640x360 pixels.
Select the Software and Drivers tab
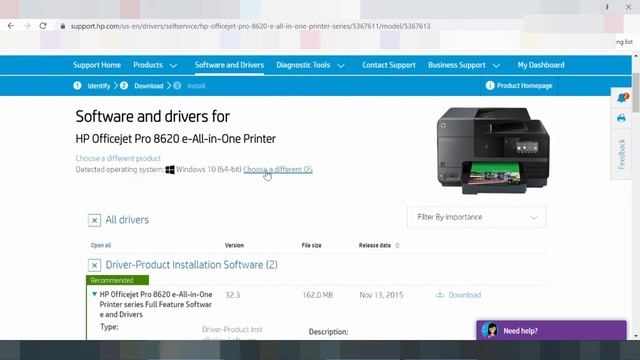(x=229, y=65)
